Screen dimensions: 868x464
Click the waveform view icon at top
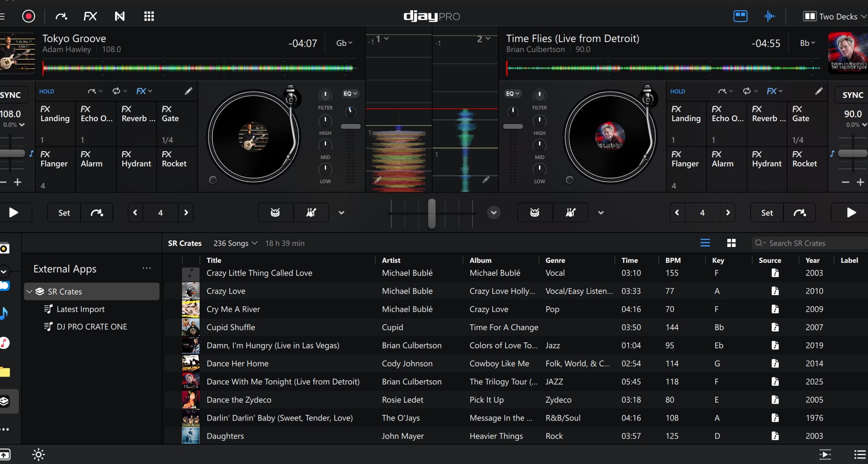pyautogui.click(x=769, y=16)
